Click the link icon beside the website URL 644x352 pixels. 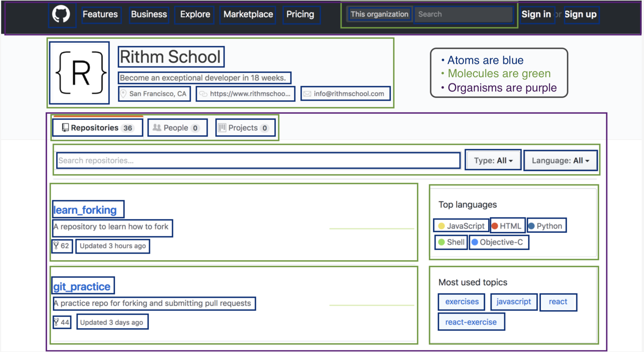pyautogui.click(x=203, y=94)
